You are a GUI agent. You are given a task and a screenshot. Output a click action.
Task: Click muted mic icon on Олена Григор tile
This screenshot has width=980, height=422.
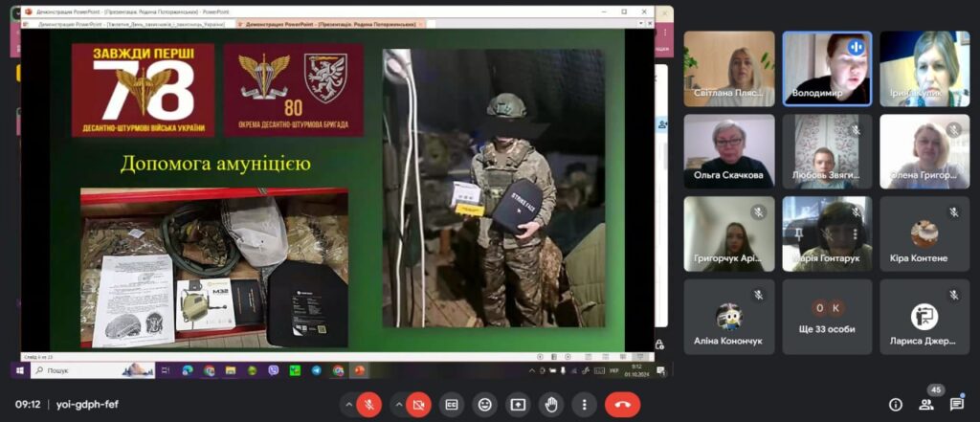coord(954,130)
